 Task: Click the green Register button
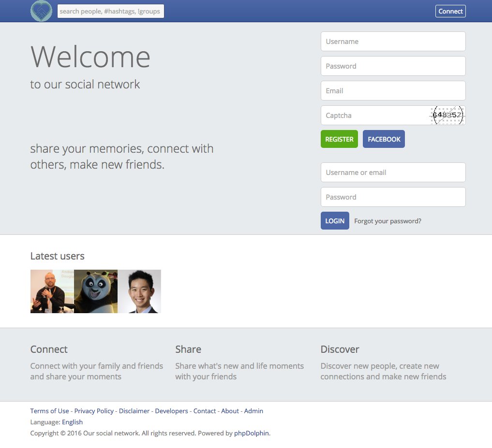click(x=339, y=139)
